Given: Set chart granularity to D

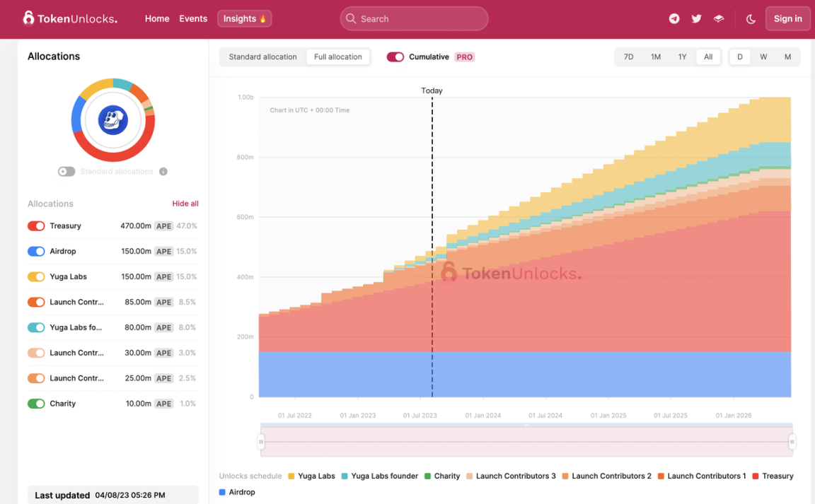Looking at the screenshot, I should pyautogui.click(x=740, y=57).
